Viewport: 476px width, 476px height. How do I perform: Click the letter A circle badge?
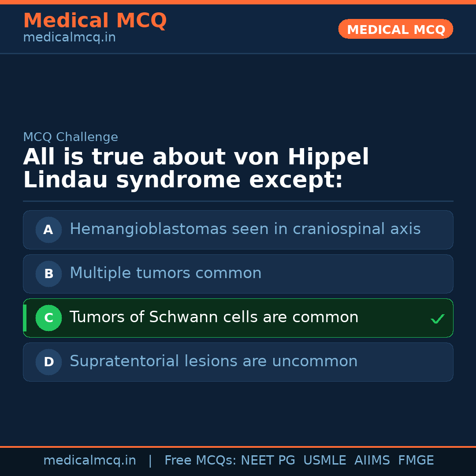(48, 230)
